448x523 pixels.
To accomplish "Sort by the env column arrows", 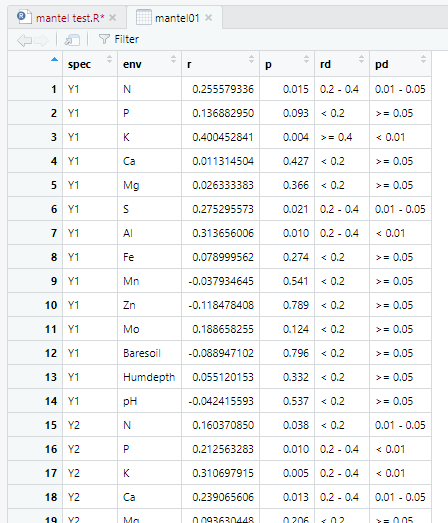I will click(173, 59).
